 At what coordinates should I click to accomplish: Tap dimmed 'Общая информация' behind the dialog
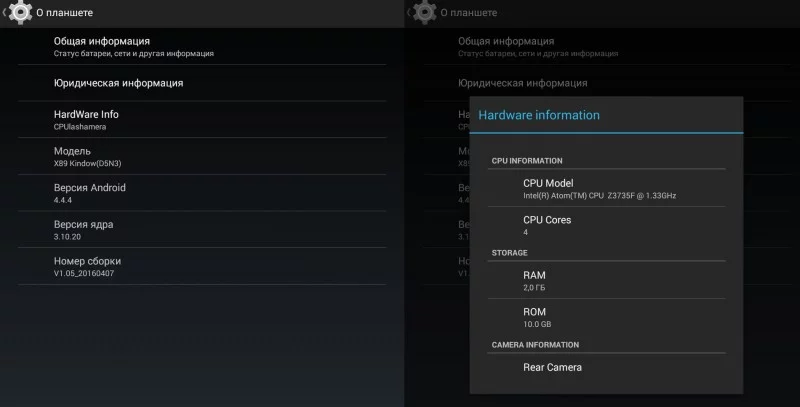(506, 42)
